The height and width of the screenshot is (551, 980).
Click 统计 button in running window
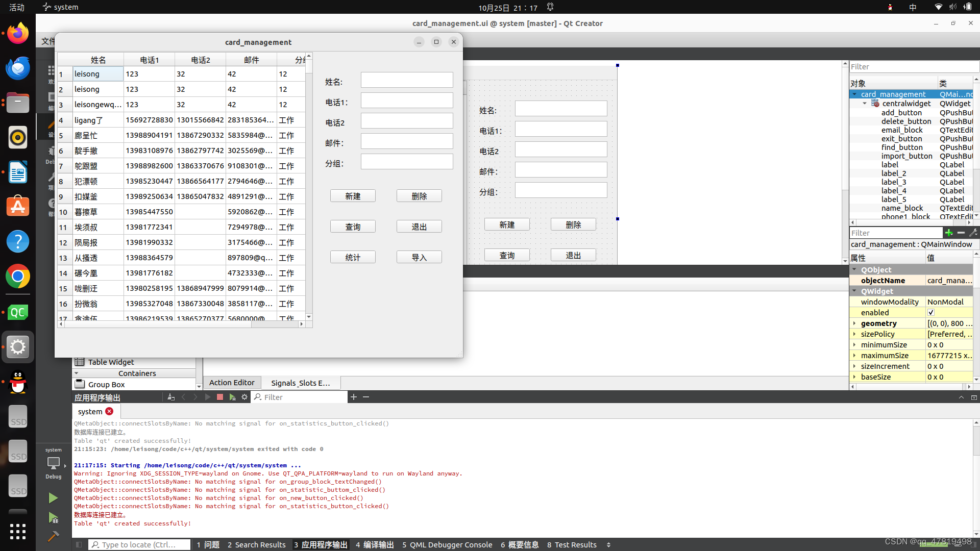353,257
